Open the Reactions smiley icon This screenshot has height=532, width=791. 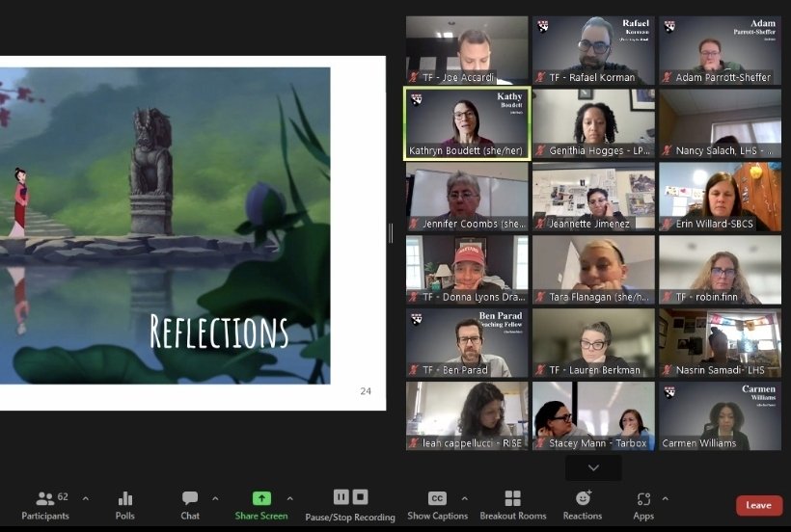point(584,498)
